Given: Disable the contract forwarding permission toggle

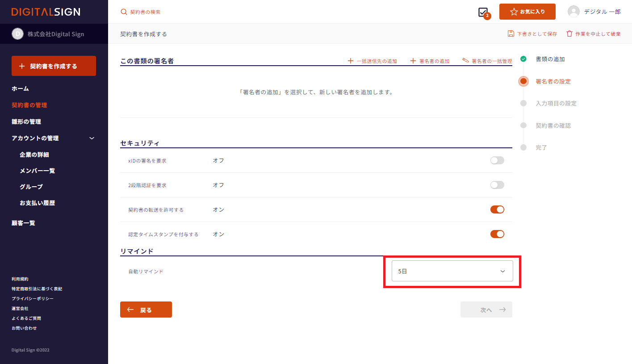Looking at the screenshot, I should (x=497, y=209).
